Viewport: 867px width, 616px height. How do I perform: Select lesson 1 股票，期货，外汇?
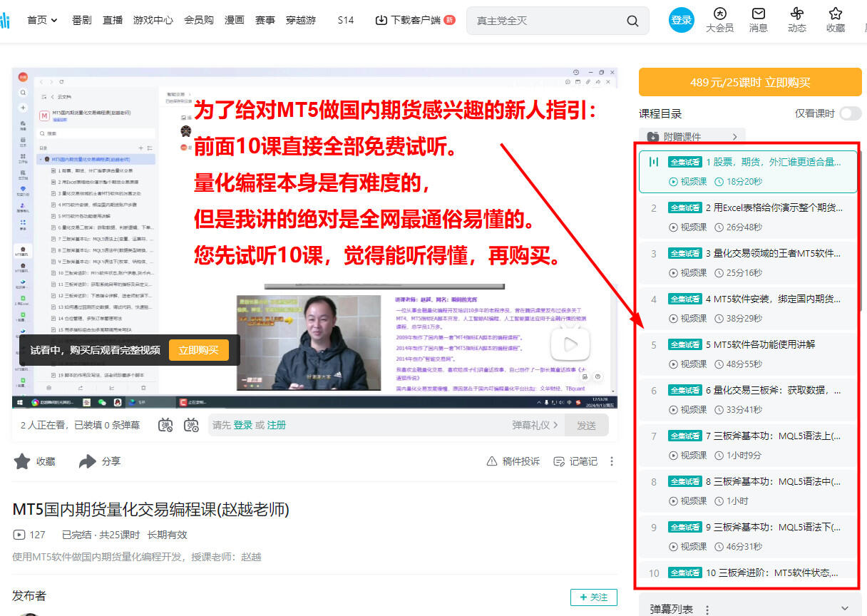[x=748, y=172]
